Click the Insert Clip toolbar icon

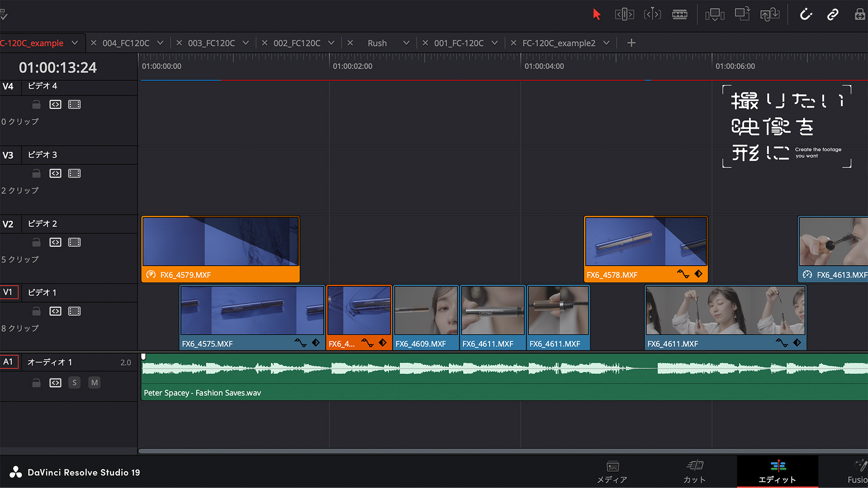(x=715, y=14)
